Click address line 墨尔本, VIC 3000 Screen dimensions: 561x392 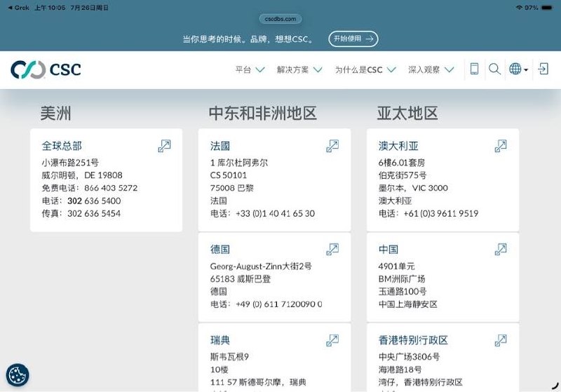point(413,188)
